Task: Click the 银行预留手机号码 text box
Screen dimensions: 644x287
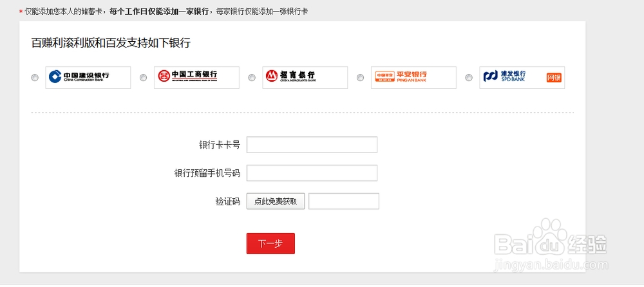Action: [x=312, y=173]
